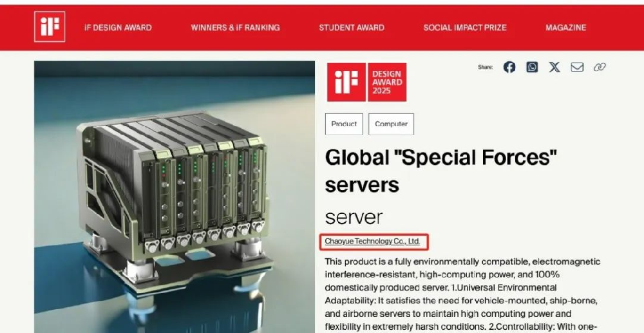Select the Product category tag
This screenshot has height=333, width=644.
click(344, 124)
